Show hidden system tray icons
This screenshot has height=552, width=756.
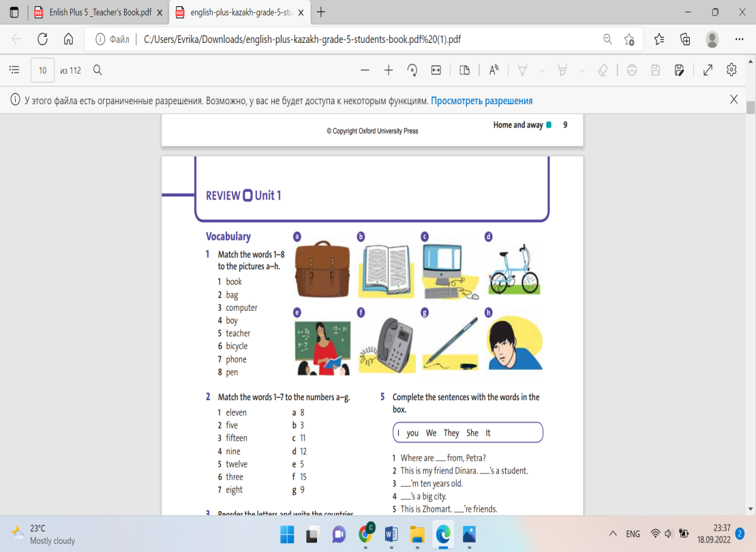pyautogui.click(x=613, y=534)
